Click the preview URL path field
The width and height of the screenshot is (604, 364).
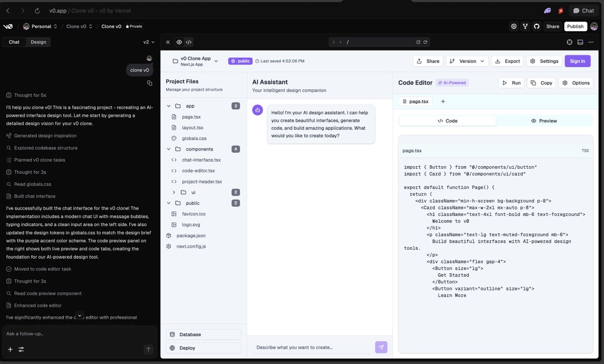(x=380, y=42)
